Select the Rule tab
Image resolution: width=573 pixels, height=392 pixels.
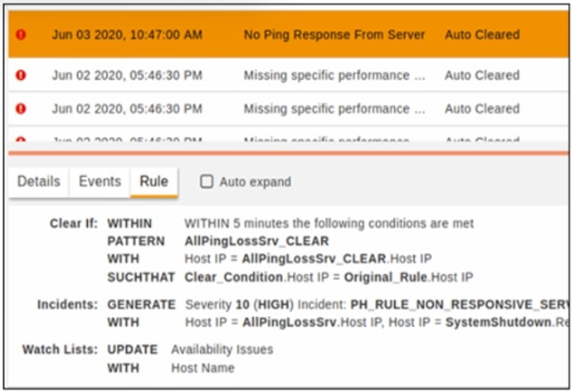pos(154,181)
